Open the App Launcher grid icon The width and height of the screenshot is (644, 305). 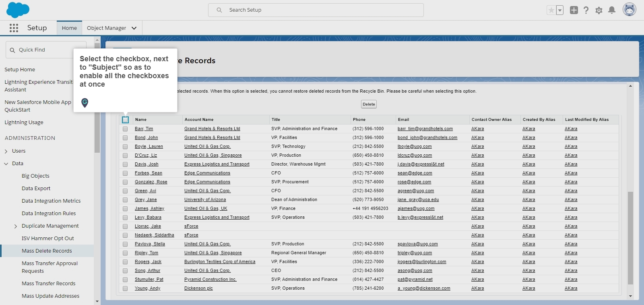coord(14,28)
